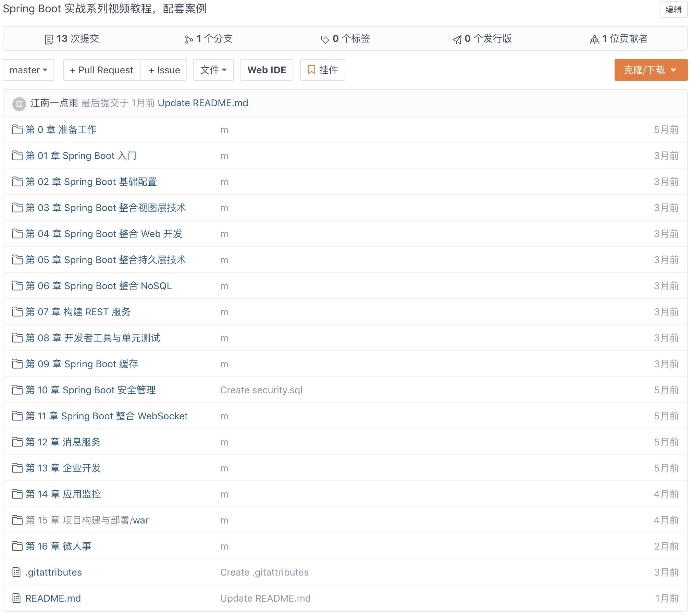Viewport: 692px width, 616px height.
Task: Open folder 第 13 章 企业开发
Action: 63,468
